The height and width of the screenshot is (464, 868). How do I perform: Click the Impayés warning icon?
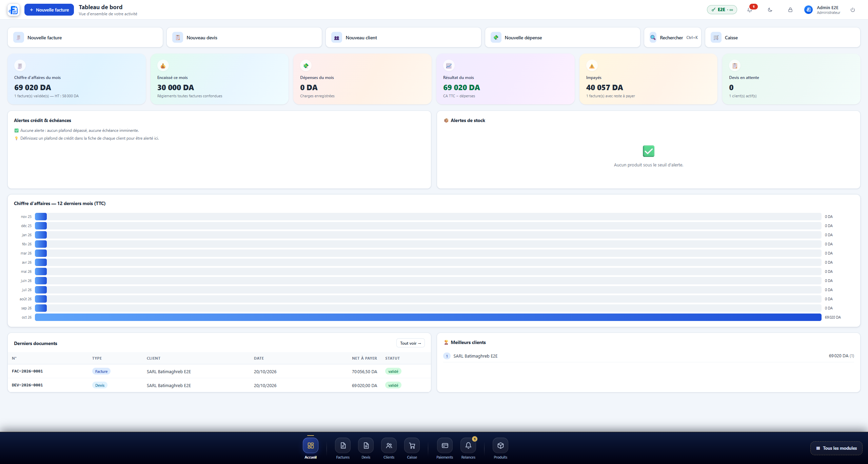592,66
